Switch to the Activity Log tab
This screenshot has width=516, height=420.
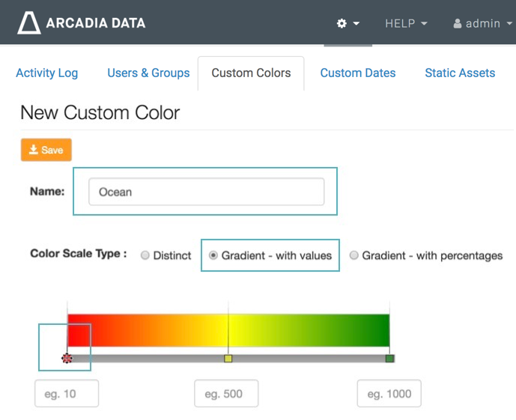tap(46, 73)
